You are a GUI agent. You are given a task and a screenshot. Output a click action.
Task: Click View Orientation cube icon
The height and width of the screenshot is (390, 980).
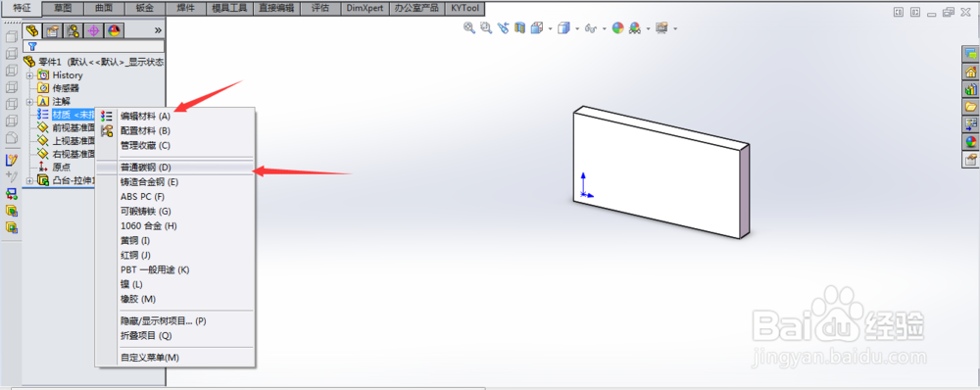[536, 27]
